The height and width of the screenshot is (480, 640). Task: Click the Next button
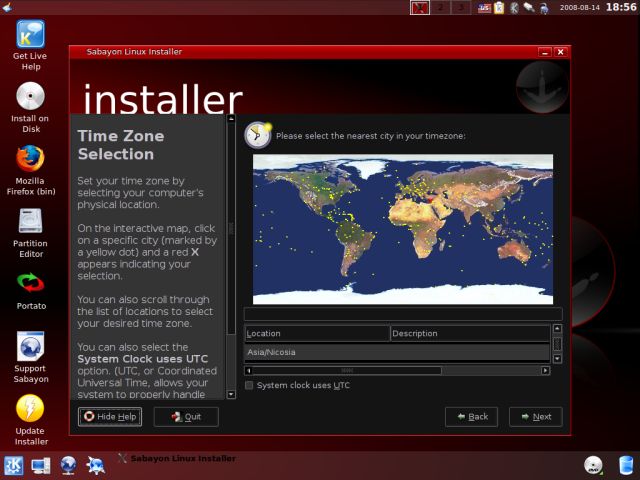535,417
